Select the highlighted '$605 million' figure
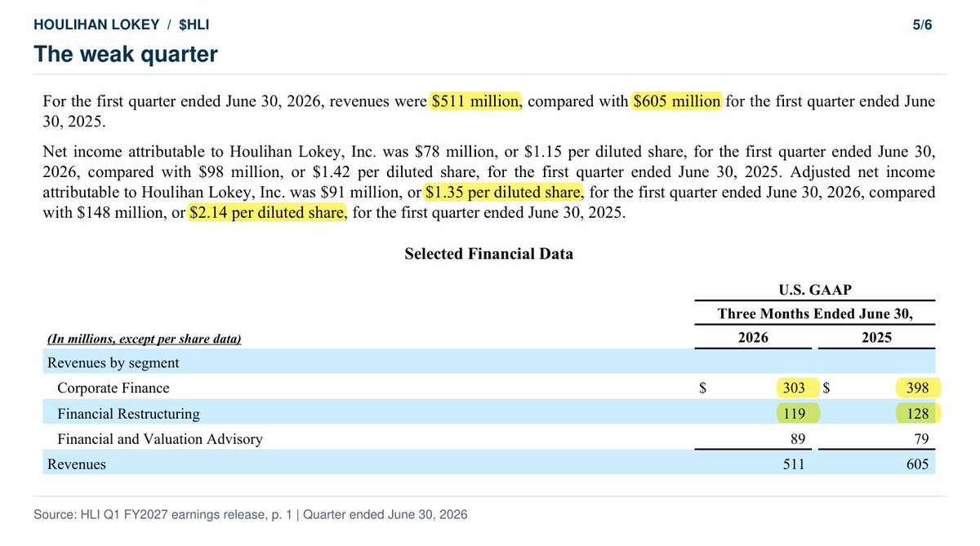Image resolution: width=980 pixels, height=546 pixels. click(x=677, y=102)
